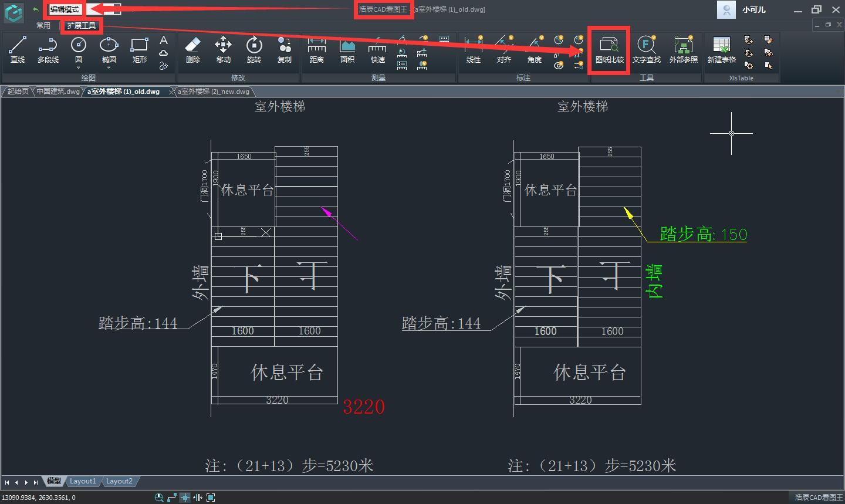Click the 新建表格 (New Table) tool

[721, 49]
